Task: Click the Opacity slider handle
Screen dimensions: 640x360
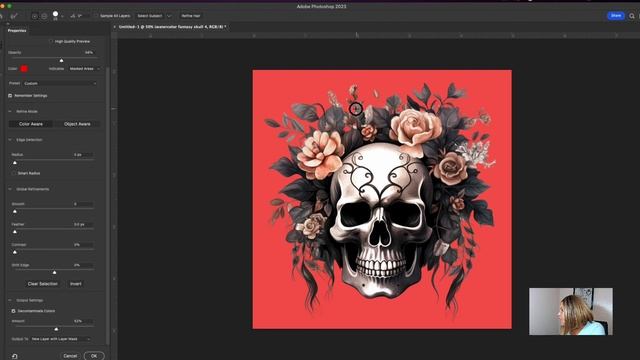Action: click(x=62, y=60)
